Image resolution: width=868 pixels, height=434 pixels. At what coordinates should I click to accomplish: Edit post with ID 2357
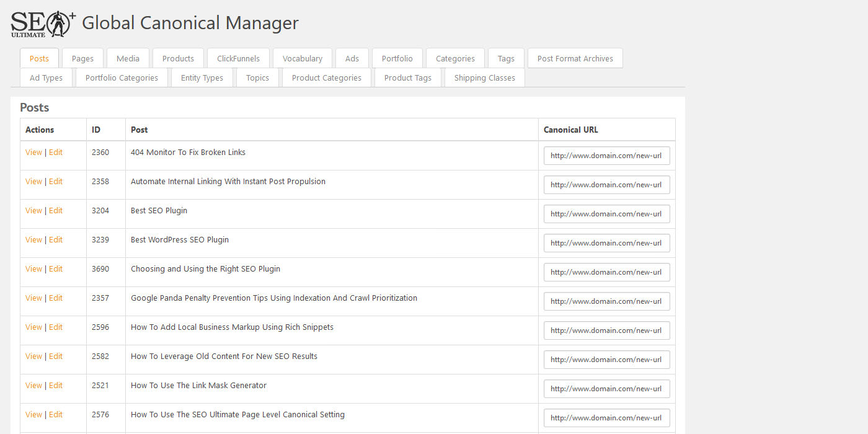pos(56,298)
